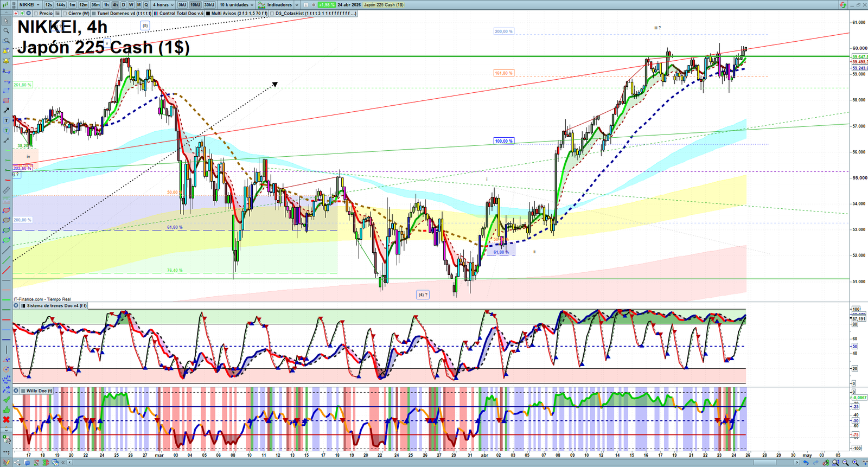Image resolution: width=868 pixels, height=467 pixels.
Task: Click the blue 100,00 % Fibonacci label
Action: click(503, 141)
